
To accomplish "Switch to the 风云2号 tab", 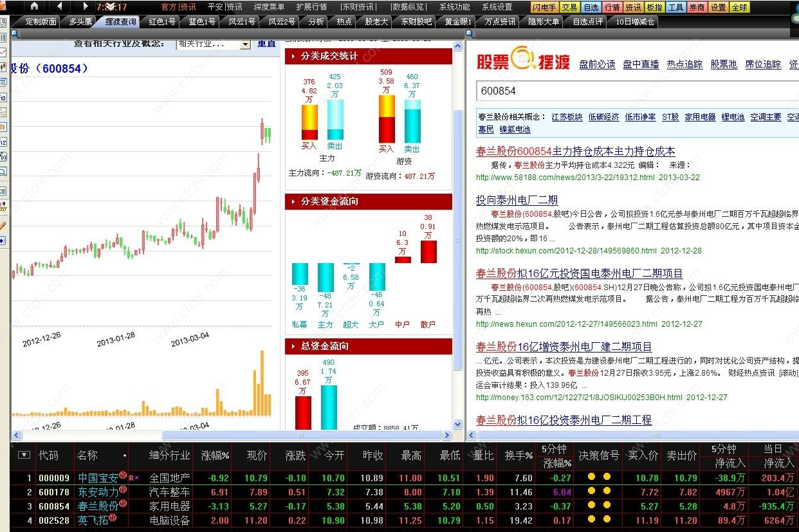I will pos(281,21).
